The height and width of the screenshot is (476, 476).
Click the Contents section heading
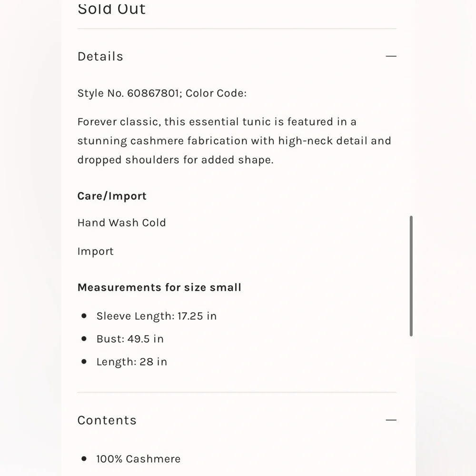point(107,420)
